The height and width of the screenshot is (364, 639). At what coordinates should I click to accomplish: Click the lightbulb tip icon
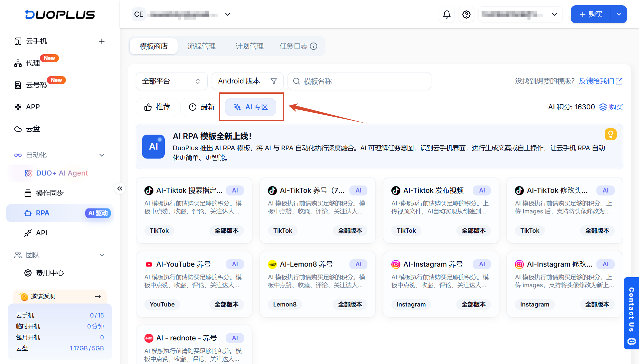(611, 134)
